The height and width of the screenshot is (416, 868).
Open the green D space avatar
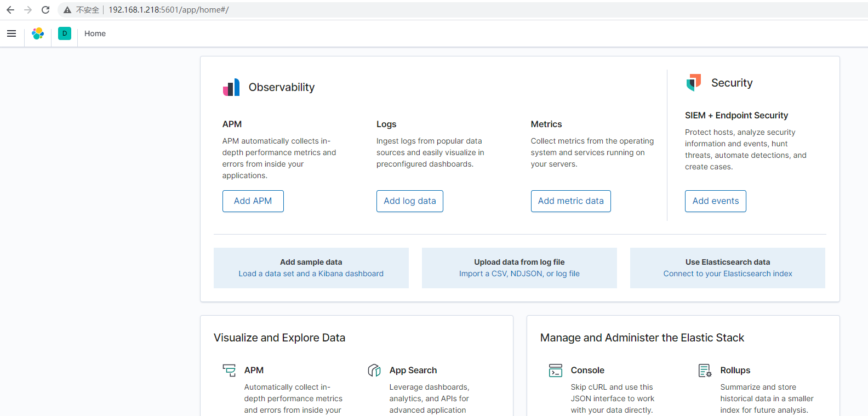[x=65, y=33]
